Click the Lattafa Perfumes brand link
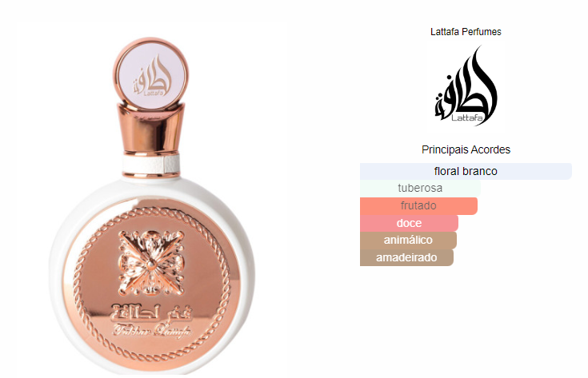This screenshot has height=378, width=588. pos(466,32)
